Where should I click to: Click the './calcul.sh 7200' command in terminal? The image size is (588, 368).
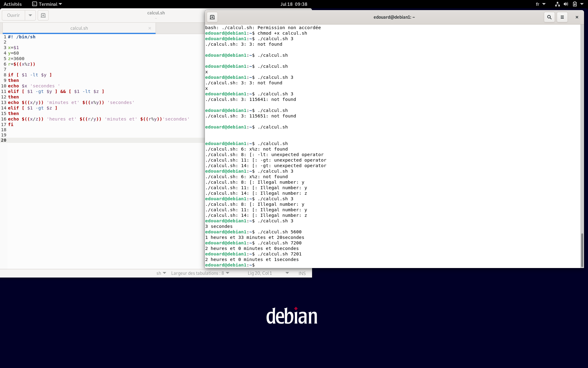(x=280, y=243)
